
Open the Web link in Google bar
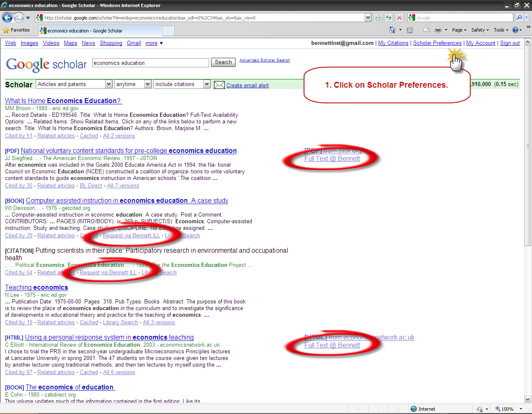tap(10, 43)
